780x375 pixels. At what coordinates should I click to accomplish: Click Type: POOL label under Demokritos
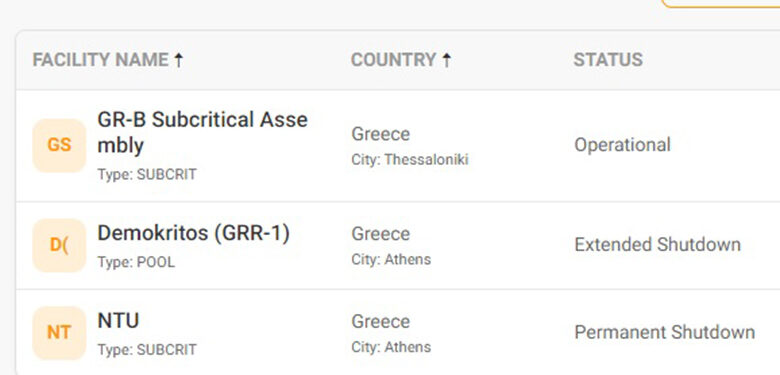tap(136, 263)
